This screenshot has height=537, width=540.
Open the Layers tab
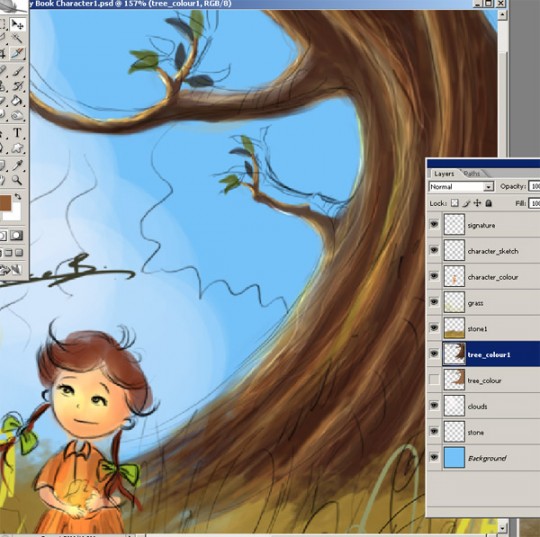tap(444, 174)
